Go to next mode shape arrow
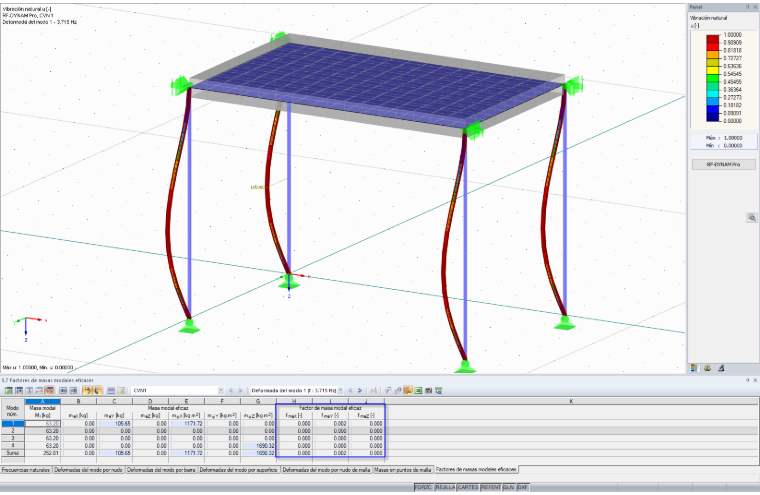The image size is (760, 495). point(360,390)
